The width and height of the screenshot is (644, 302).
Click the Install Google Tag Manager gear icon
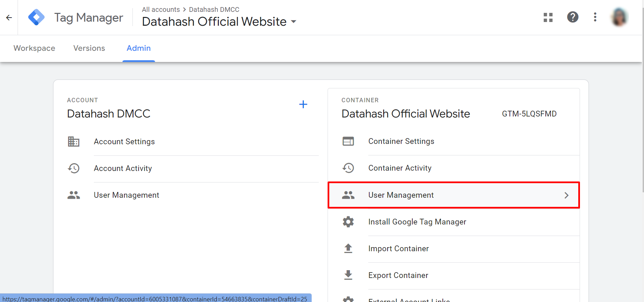[348, 222]
